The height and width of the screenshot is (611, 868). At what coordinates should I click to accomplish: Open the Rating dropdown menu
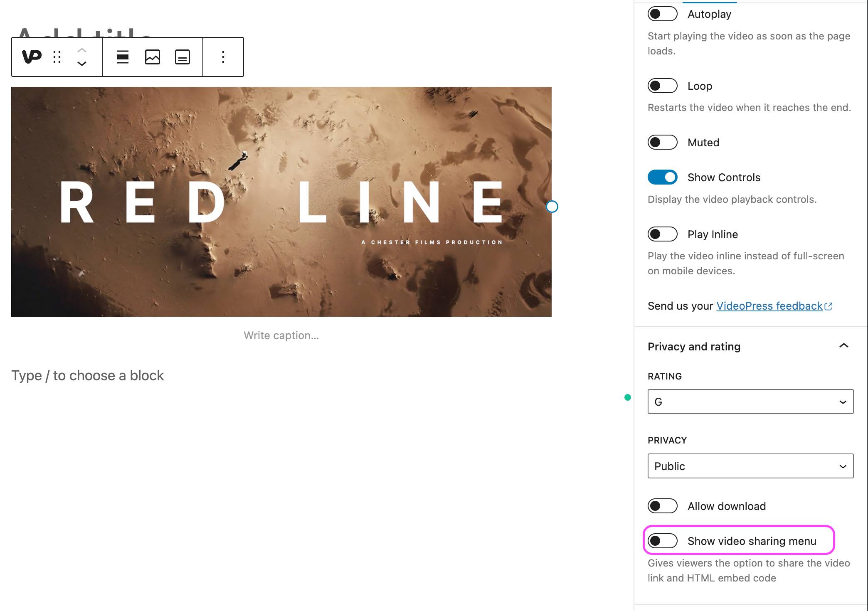pyautogui.click(x=750, y=402)
